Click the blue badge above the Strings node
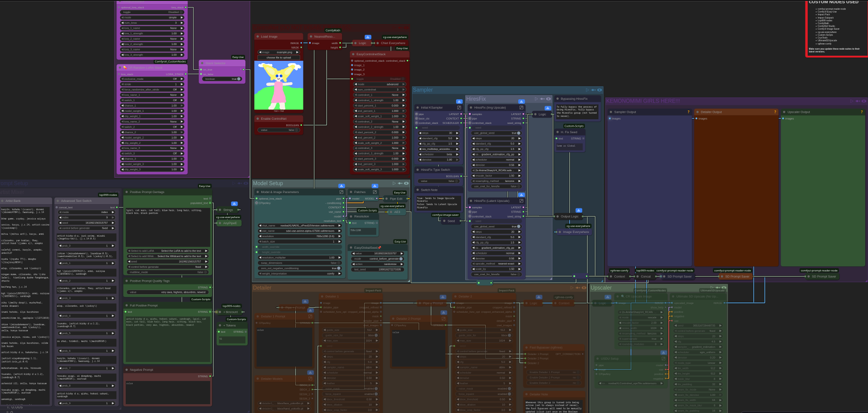Image resolution: width=868 pixels, height=413 pixels. click(x=234, y=204)
